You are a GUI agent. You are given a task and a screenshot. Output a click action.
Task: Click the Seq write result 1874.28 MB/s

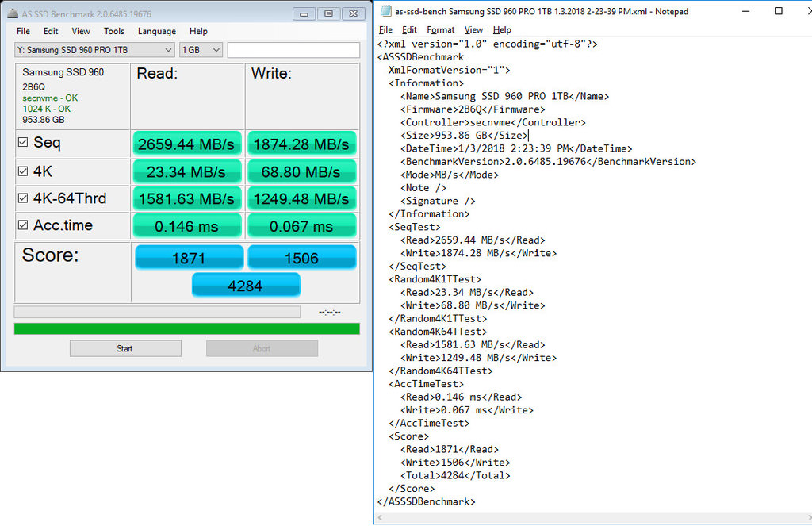pos(301,144)
